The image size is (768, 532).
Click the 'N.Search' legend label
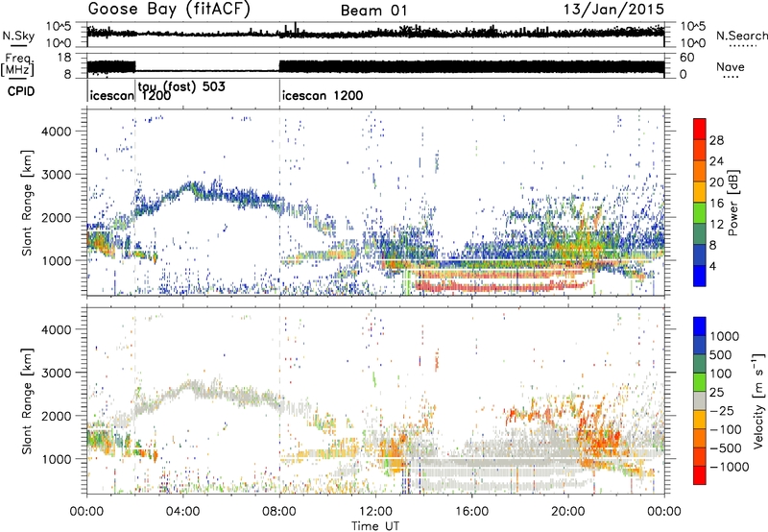741,36
